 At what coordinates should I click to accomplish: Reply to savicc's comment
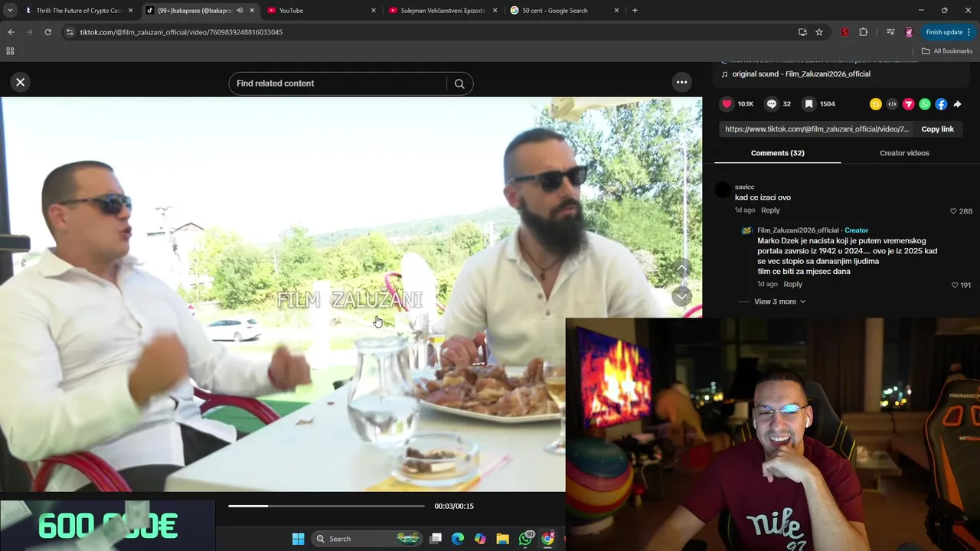770,210
